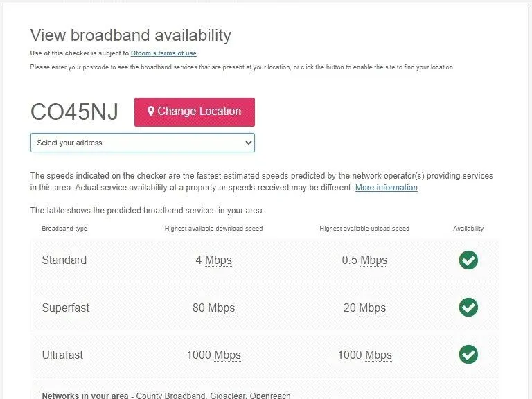Click the Standard broadband availability checkmark

tap(468, 260)
